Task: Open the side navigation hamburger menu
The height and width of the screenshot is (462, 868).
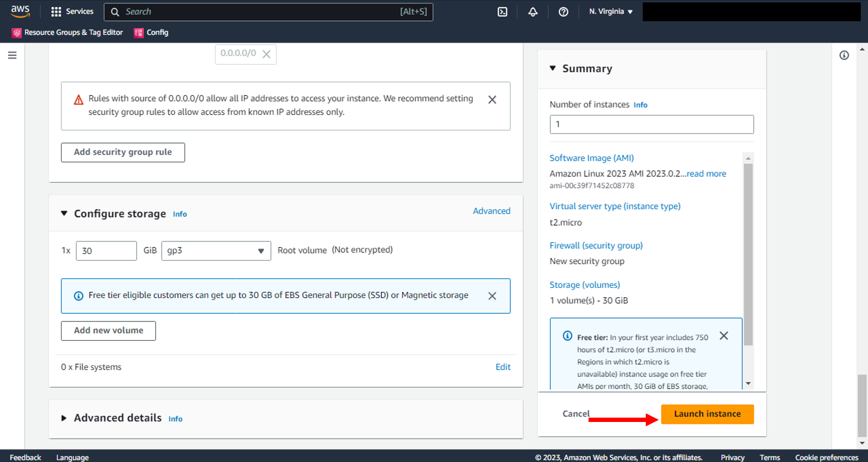Action: point(13,55)
